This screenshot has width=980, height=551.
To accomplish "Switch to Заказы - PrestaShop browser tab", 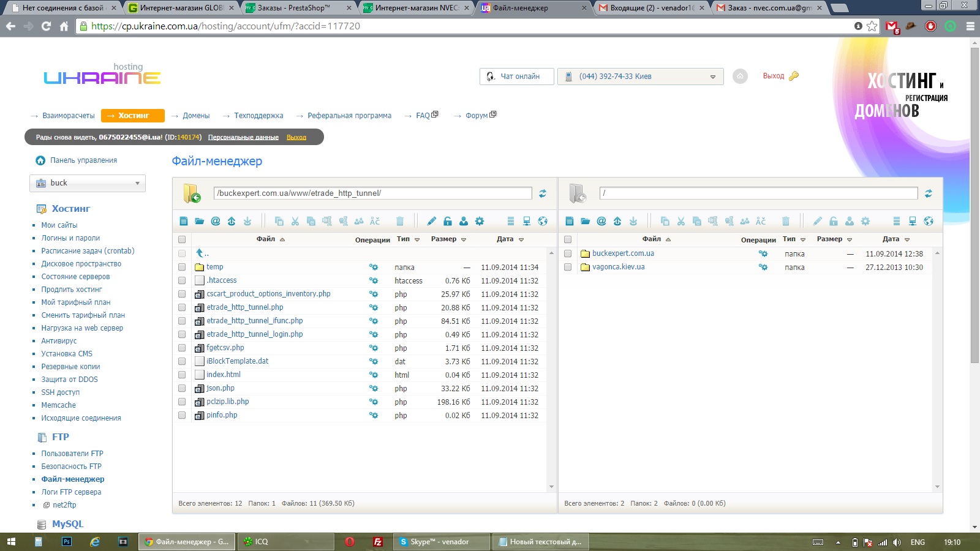I will coord(299,8).
